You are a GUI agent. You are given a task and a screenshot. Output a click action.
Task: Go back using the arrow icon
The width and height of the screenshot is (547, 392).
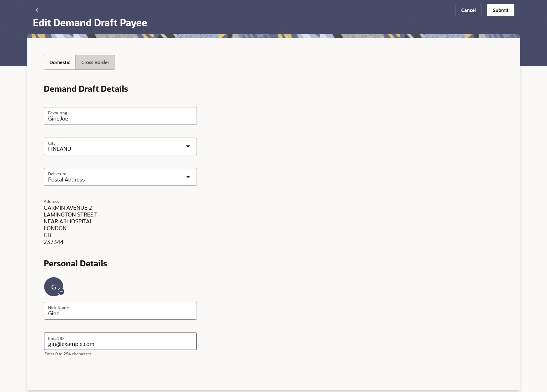(39, 10)
